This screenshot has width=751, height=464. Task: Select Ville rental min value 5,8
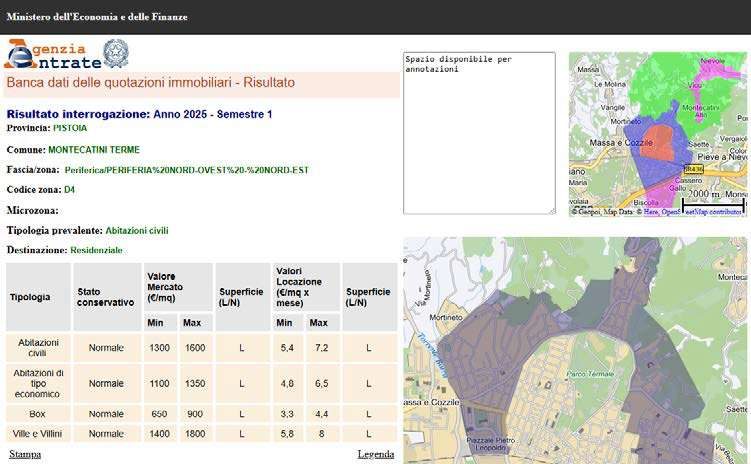pos(287,434)
